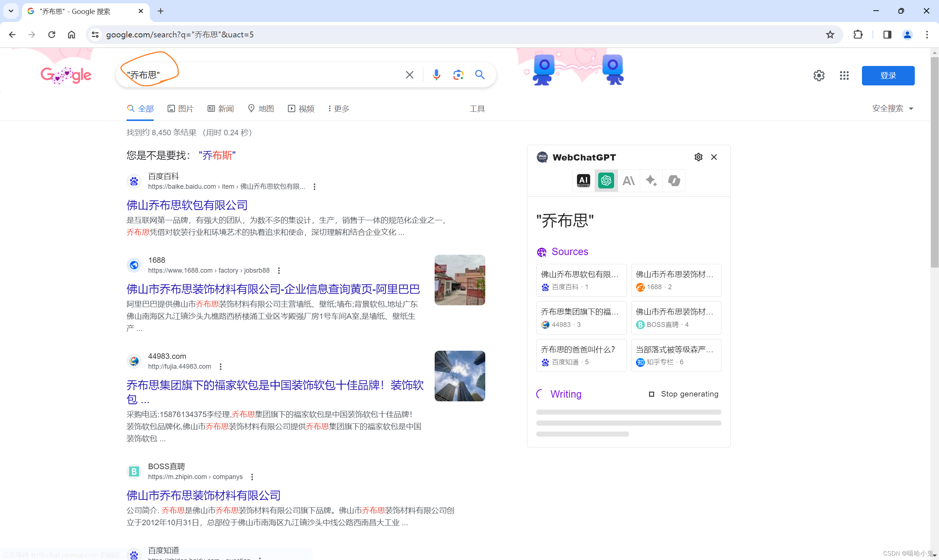This screenshot has height=560, width=939.
Task: Close the WebChatGPT panel
Action: click(713, 157)
